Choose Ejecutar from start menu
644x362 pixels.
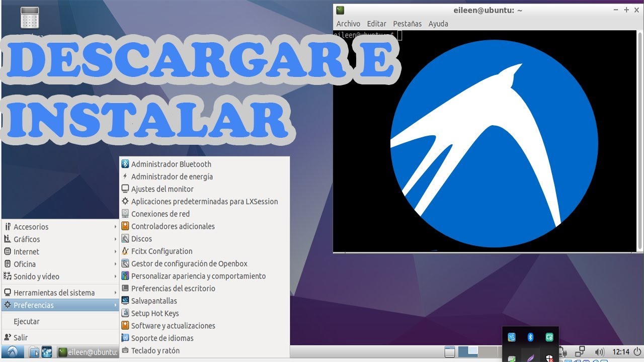60,321
